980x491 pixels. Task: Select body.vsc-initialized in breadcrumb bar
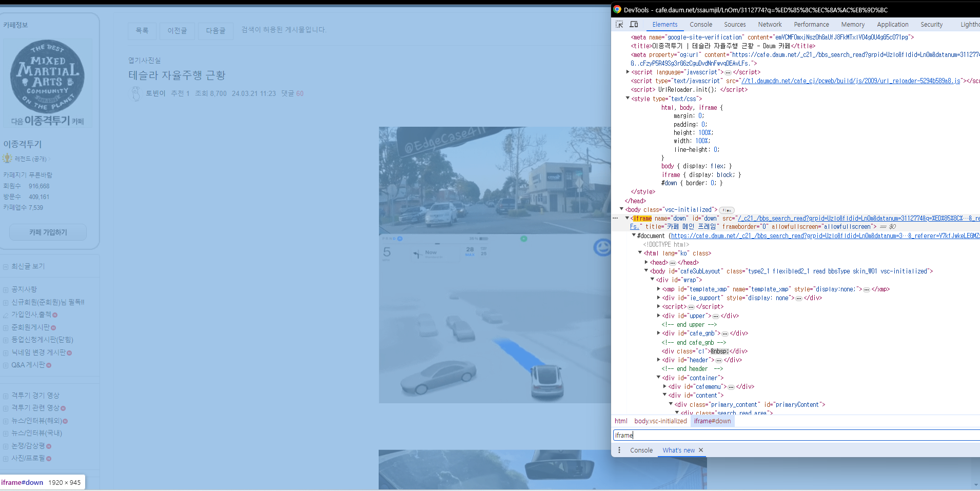click(x=660, y=421)
